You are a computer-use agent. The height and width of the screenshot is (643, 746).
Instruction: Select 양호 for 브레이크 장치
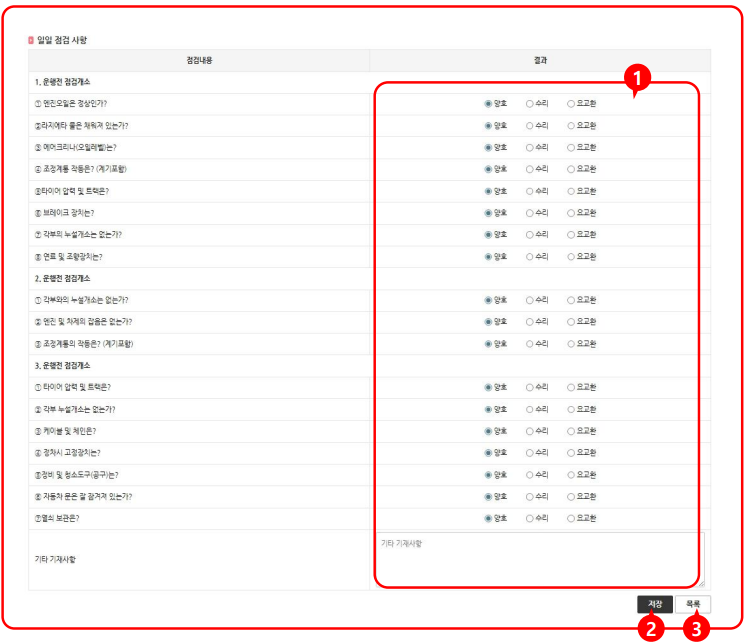[488, 212]
